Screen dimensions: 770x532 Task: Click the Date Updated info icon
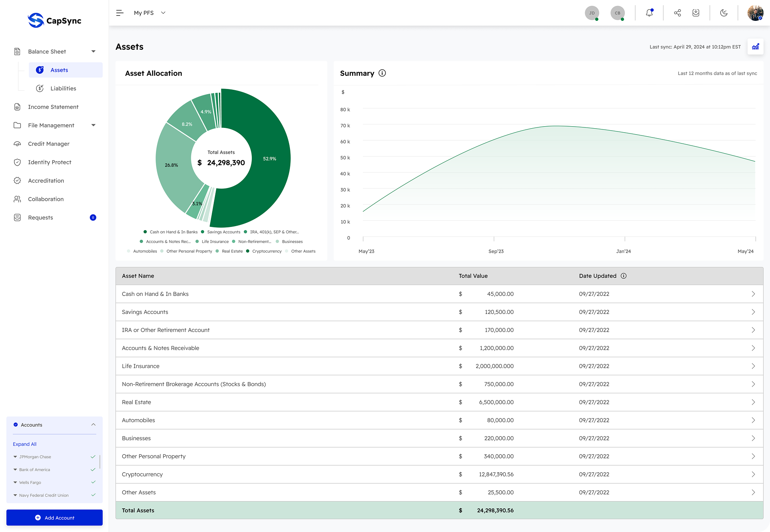pyautogui.click(x=624, y=276)
